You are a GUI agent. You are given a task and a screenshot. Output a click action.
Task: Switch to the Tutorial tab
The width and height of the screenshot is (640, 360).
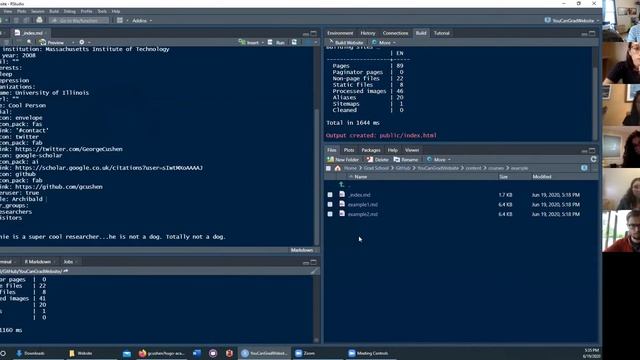[x=442, y=33]
